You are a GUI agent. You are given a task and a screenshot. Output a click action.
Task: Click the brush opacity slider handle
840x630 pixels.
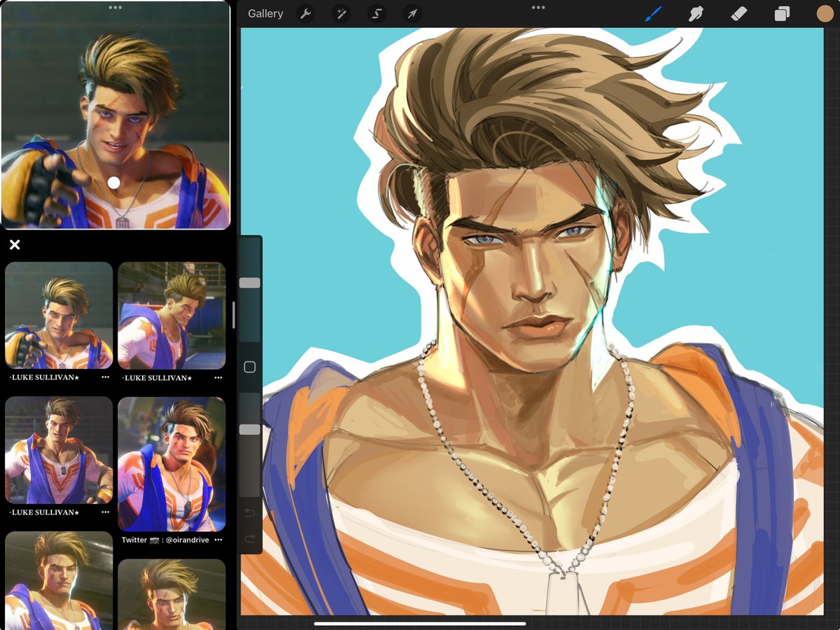(250, 429)
